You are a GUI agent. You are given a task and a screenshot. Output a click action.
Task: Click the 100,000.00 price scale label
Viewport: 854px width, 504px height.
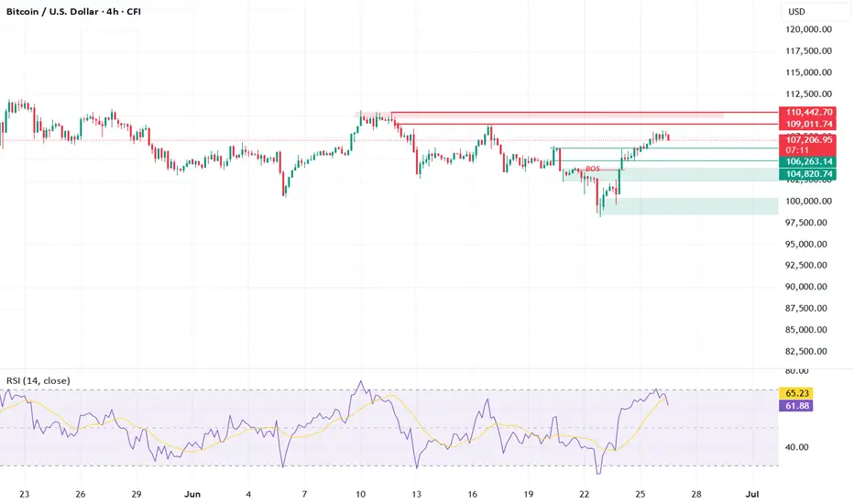(x=808, y=201)
